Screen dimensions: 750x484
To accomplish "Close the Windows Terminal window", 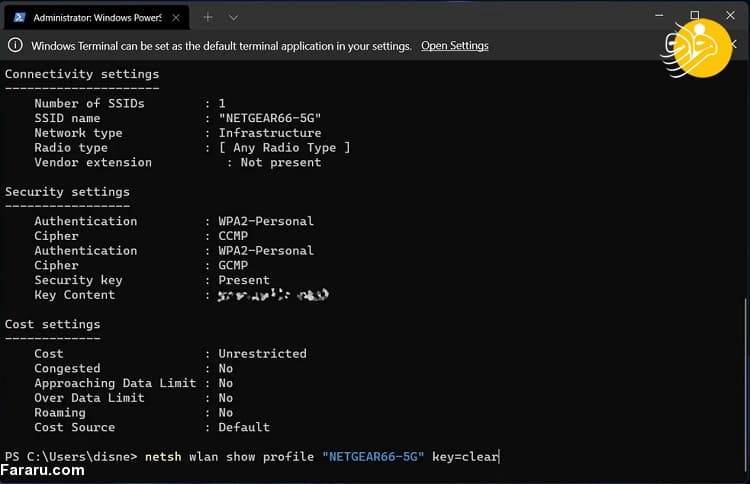I will click(x=729, y=15).
